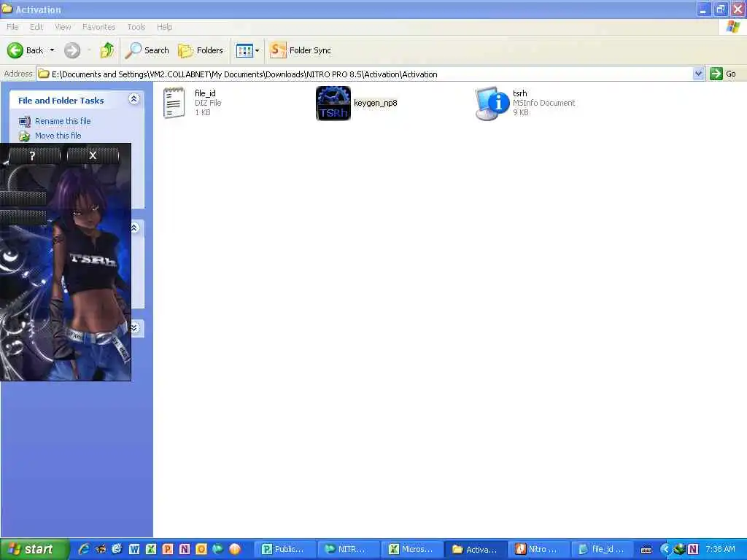Click the Windows flag logo
747x560 pixels.
732,27
